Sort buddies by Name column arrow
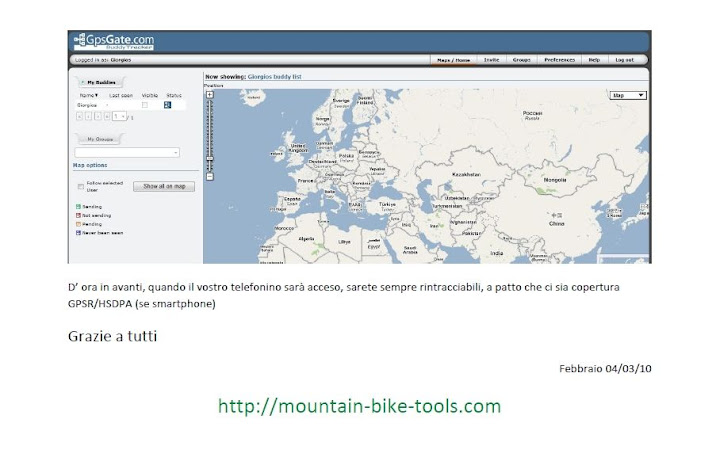Viewport: 720px width, 461px height. (96, 96)
